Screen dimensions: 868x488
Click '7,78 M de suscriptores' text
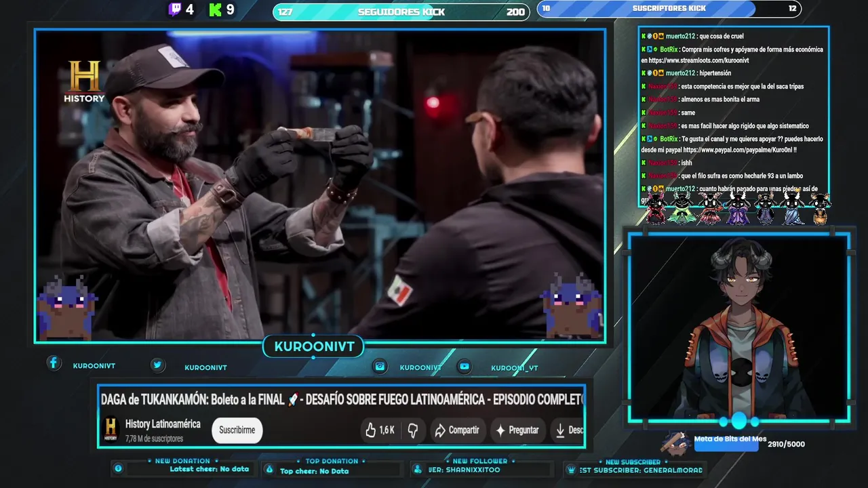click(x=154, y=439)
